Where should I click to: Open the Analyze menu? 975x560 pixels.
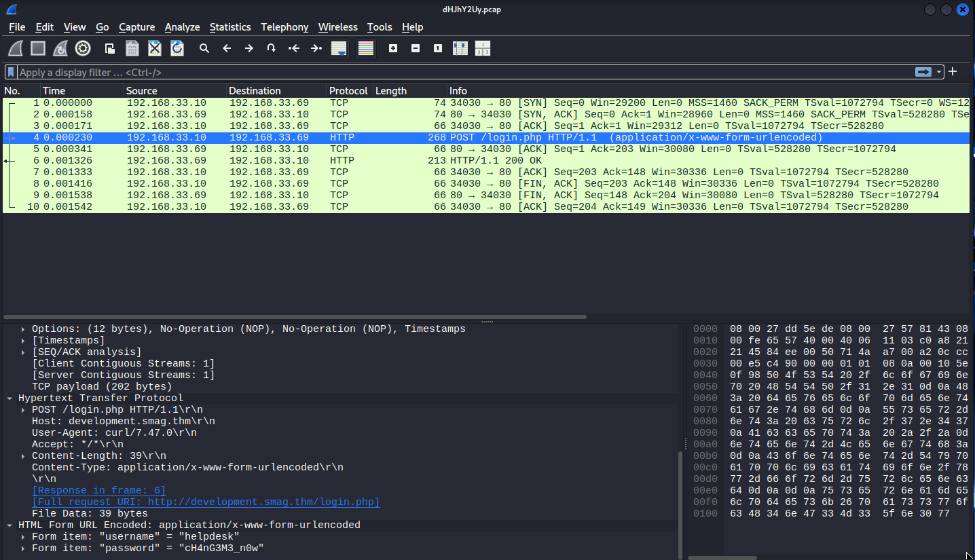(182, 27)
